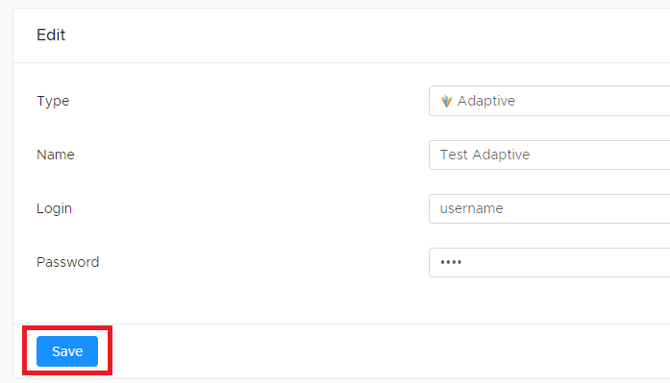This screenshot has width=670, height=383.
Task: Focus the Login field showing username
Action: coord(550,209)
